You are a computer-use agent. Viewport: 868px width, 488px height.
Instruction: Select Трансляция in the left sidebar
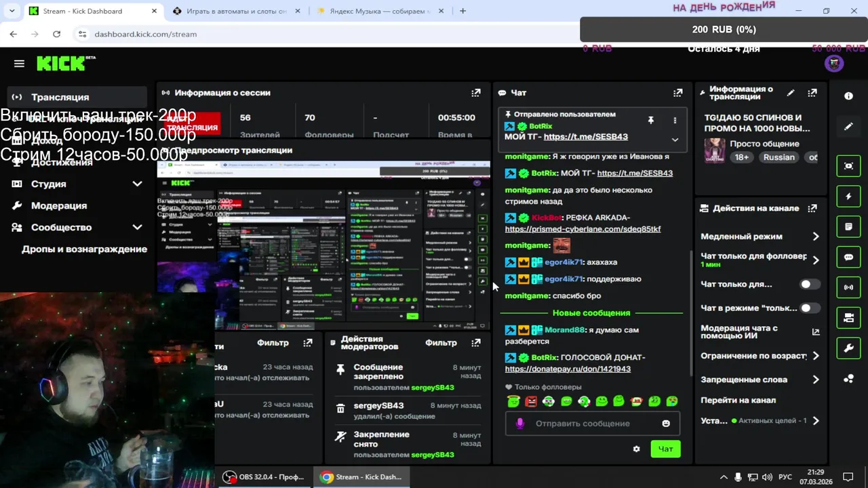tap(76, 97)
